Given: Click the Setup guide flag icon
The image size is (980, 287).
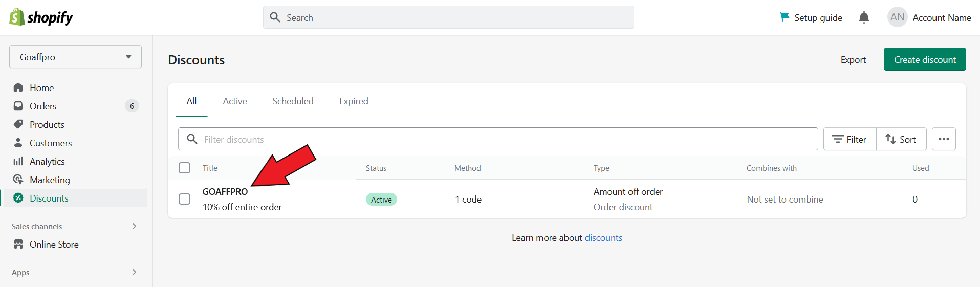Looking at the screenshot, I should click(784, 17).
